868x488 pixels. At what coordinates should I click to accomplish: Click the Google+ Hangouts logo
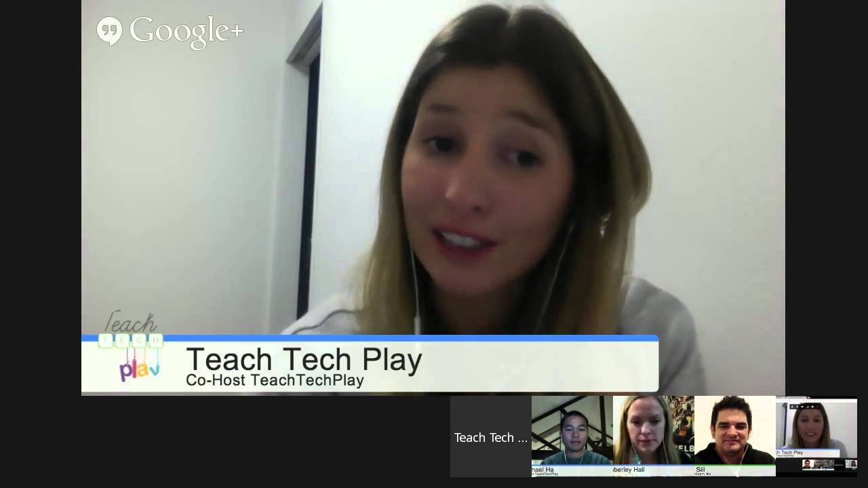(x=170, y=32)
